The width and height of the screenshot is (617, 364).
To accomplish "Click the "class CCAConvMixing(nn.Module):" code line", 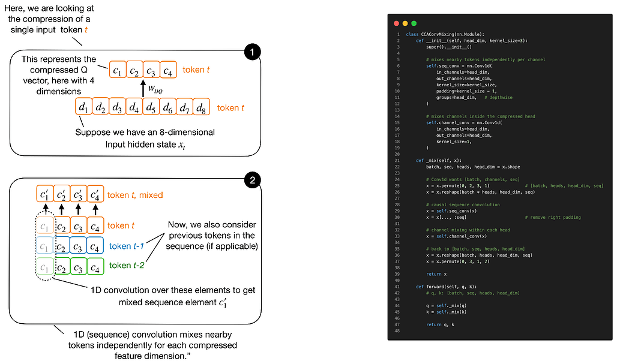I will [x=445, y=34].
